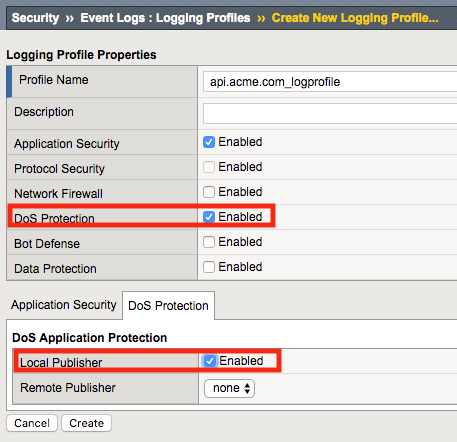Enable the Bot Defense checkbox
Screen dimensions: 457x442
pyautogui.click(x=209, y=242)
